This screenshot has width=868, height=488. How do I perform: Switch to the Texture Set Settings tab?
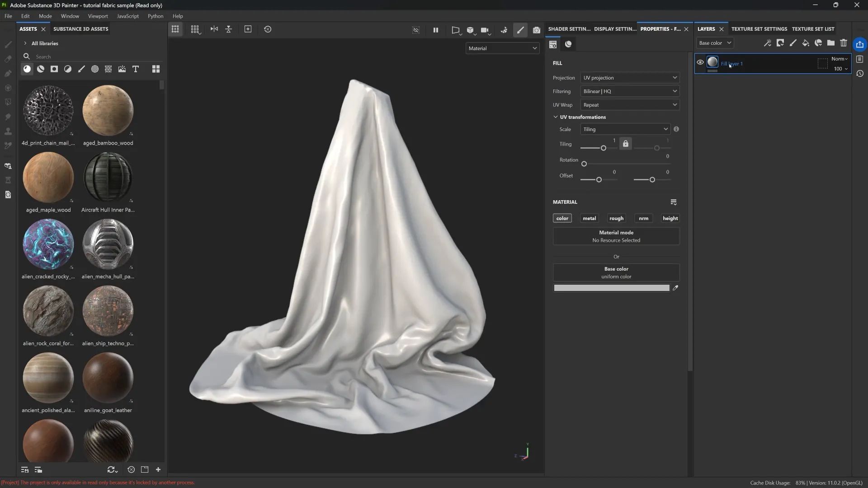[x=759, y=29]
